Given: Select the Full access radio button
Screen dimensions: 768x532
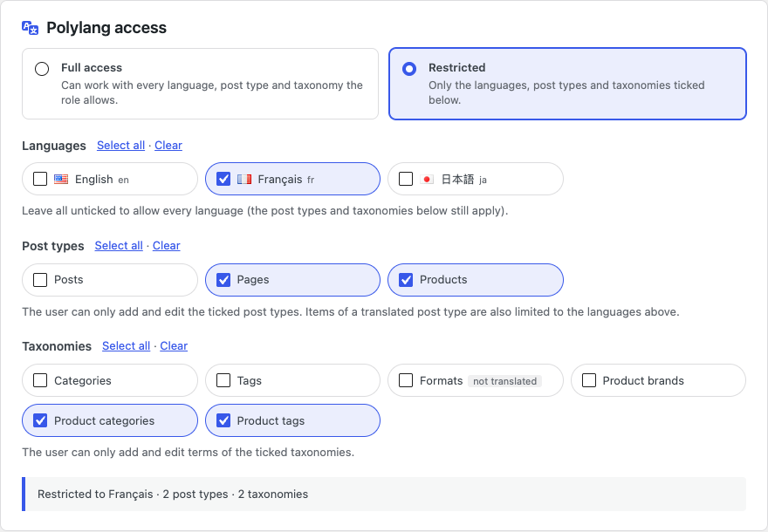Looking at the screenshot, I should [42, 69].
